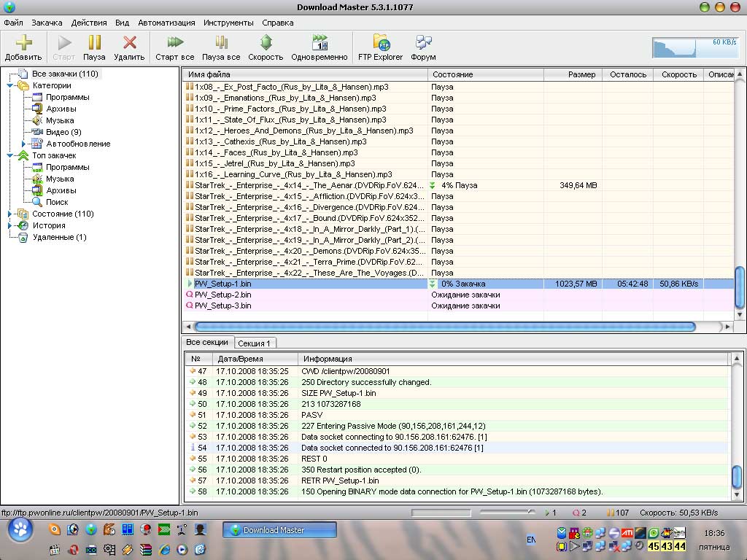Select Все закачки (110) in tree
The height and width of the screenshot is (560, 747).
tap(65, 74)
